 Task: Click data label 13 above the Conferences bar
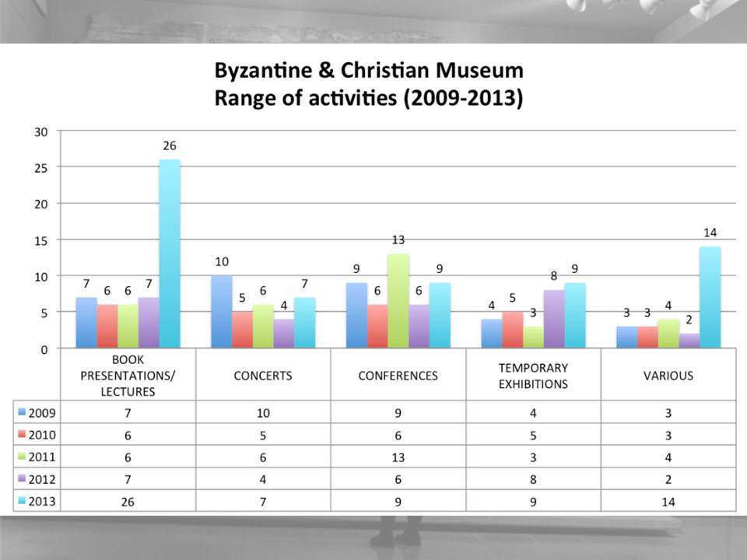(x=398, y=240)
